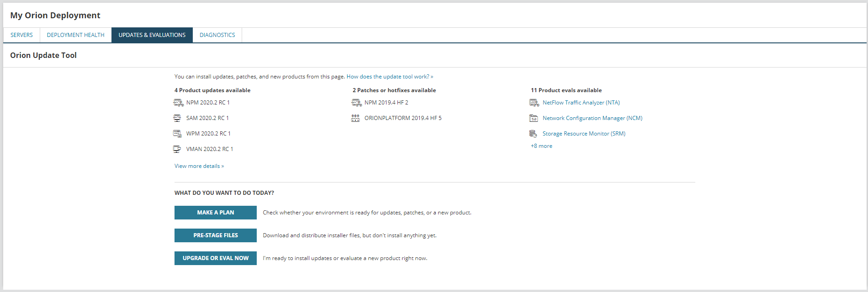Open the Deployment Health tab
This screenshot has width=868, height=292.
click(x=76, y=35)
